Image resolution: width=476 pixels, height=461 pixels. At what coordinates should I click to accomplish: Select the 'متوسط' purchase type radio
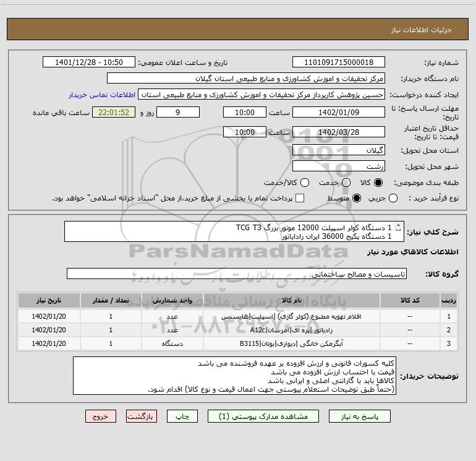[x=357, y=198]
